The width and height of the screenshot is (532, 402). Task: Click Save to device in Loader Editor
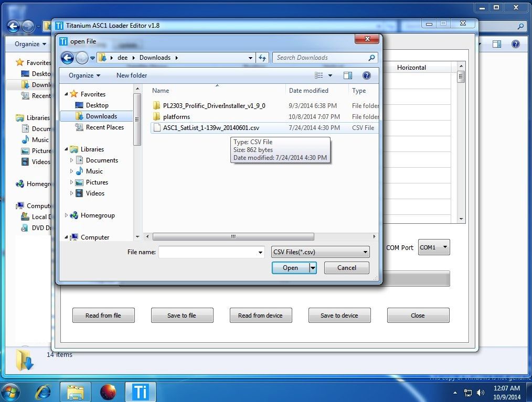tap(339, 315)
